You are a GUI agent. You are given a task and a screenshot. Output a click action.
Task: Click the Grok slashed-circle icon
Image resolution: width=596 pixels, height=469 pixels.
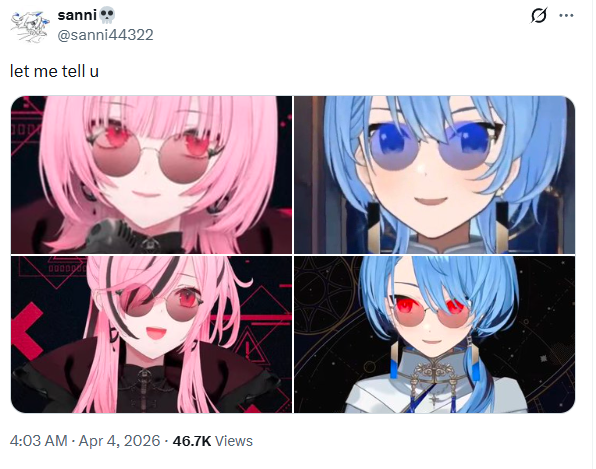539,16
